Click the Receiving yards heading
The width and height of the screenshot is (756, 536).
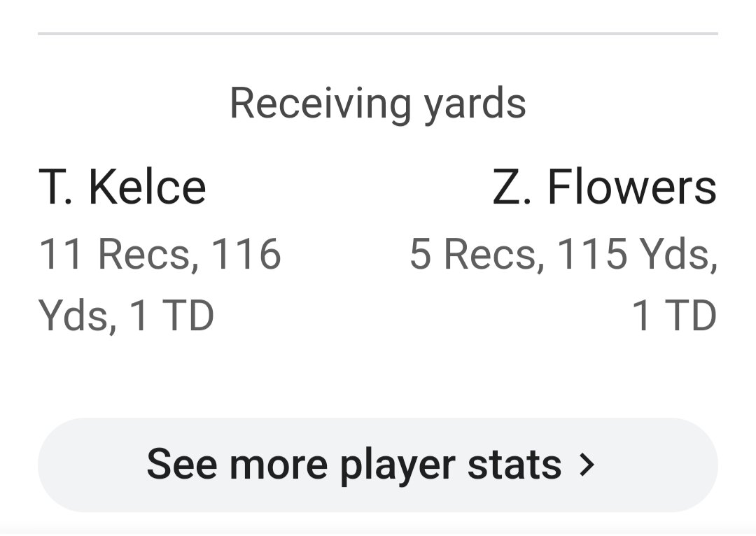point(378,103)
